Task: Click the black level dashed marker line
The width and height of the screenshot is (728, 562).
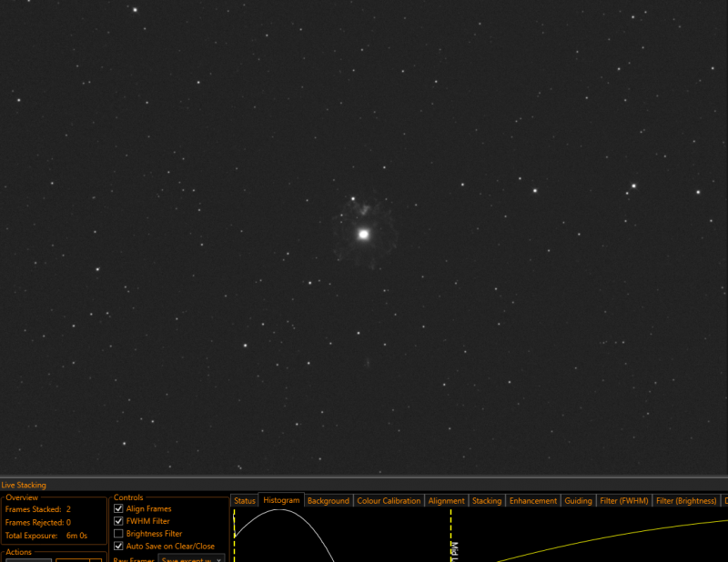Action: click(235, 536)
